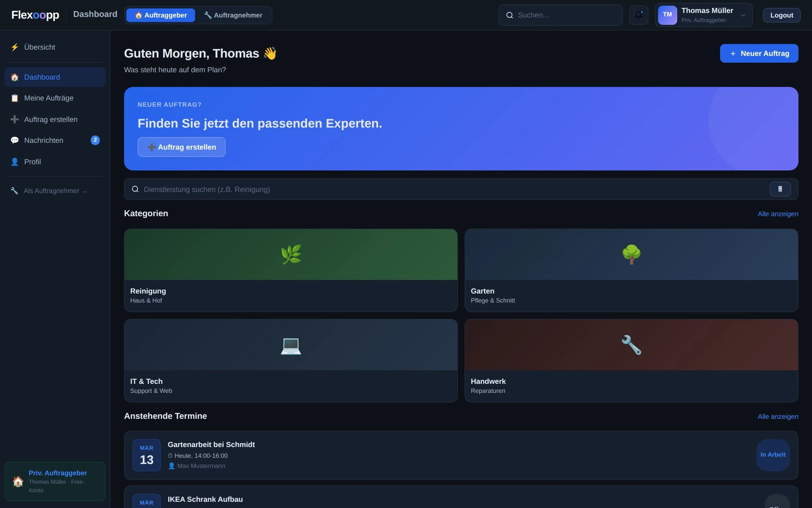Open Gartenarbeit bei Schmidt appointment
Image resolution: width=812 pixels, height=508 pixels.
(461, 455)
